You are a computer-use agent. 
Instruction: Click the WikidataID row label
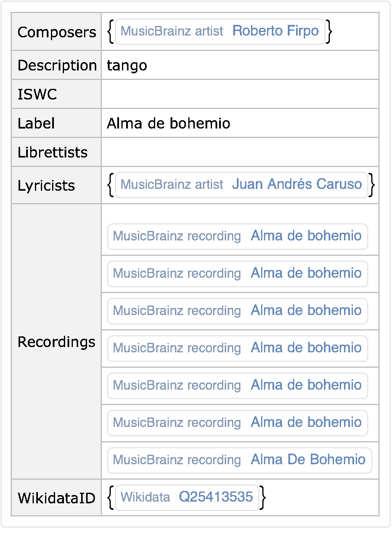(57, 498)
